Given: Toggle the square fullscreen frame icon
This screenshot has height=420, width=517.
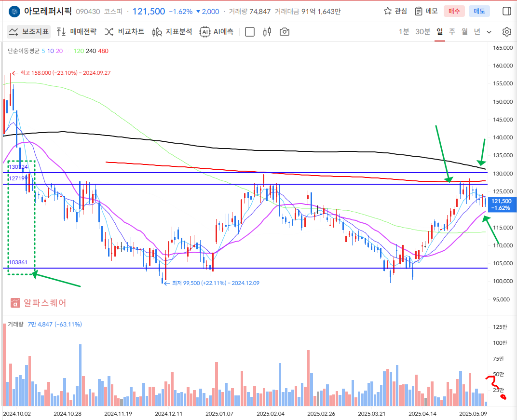Looking at the screenshot, I should [250, 32].
